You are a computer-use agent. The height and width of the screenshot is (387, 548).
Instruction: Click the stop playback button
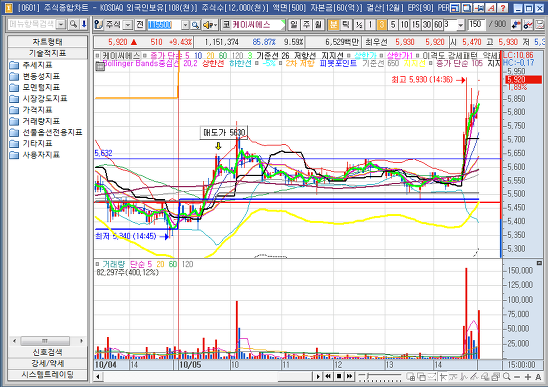point(339,377)
